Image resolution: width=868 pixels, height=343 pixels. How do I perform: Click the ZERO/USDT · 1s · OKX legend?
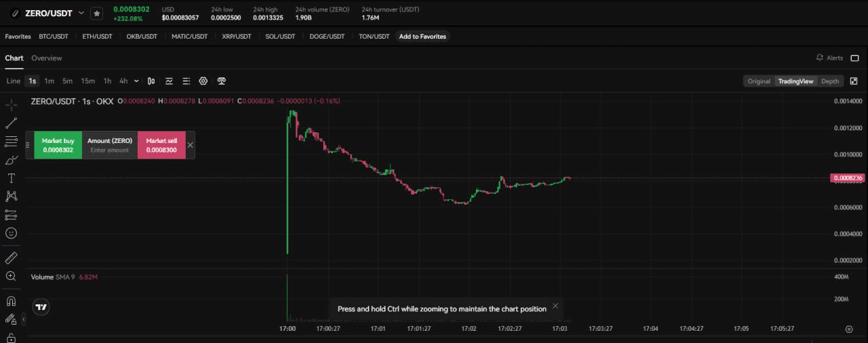72,100
